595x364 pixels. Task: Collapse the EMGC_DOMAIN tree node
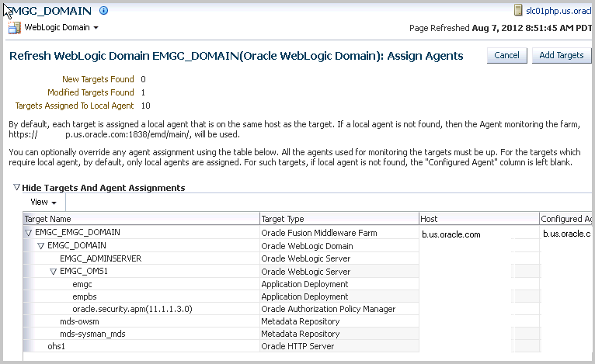coord(41,246)
